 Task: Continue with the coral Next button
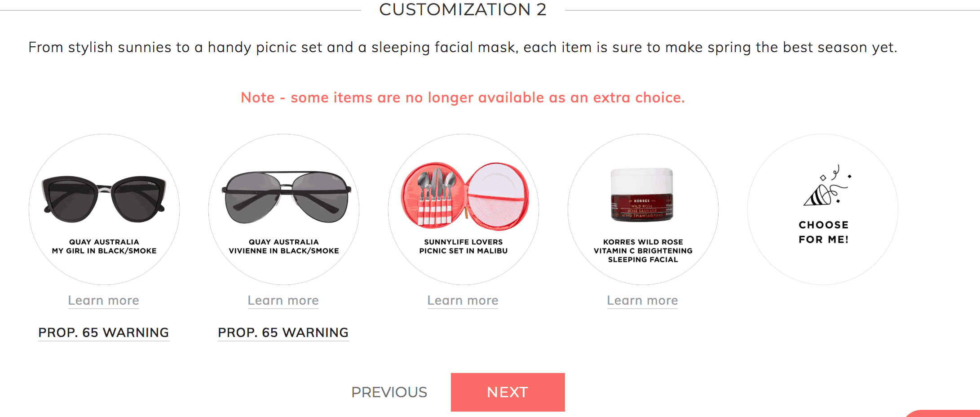point(508,392)
